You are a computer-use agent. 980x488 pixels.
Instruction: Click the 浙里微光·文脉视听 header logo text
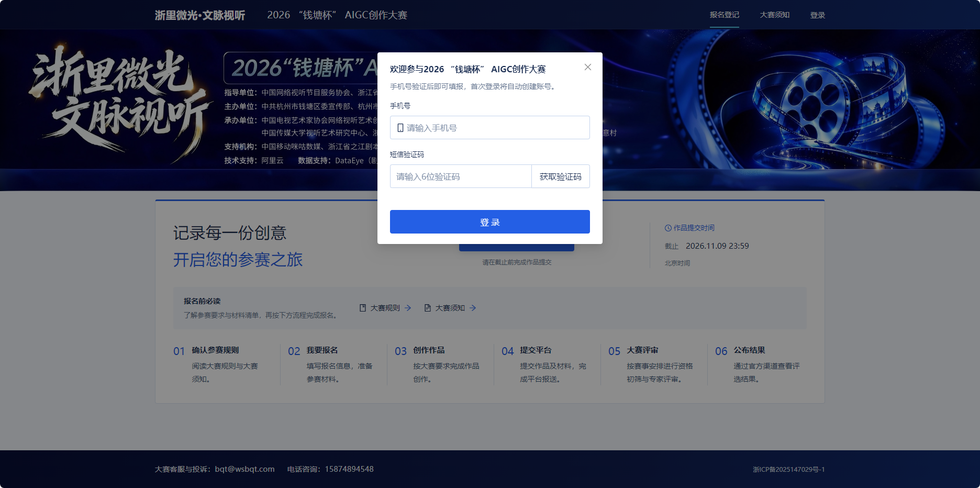point(200,15)
